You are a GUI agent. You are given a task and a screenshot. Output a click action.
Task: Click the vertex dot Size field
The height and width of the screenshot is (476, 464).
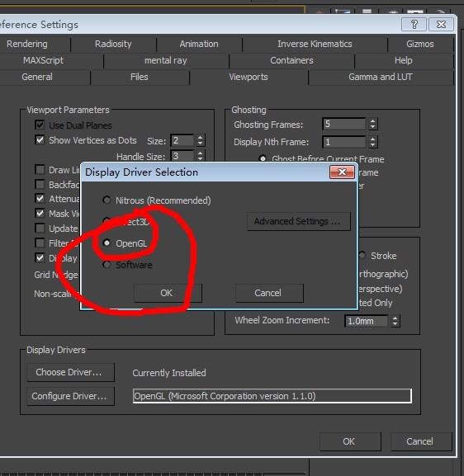(x=182, y=140)
